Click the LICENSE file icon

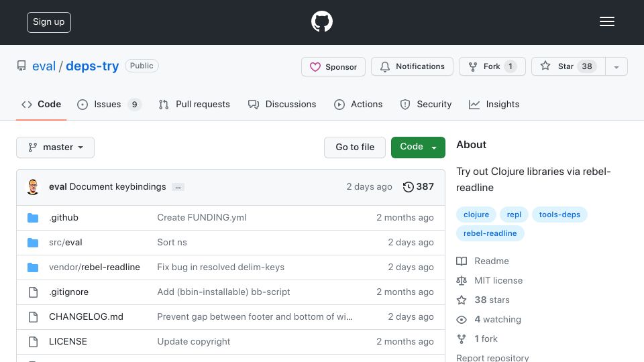coord(33,341)
